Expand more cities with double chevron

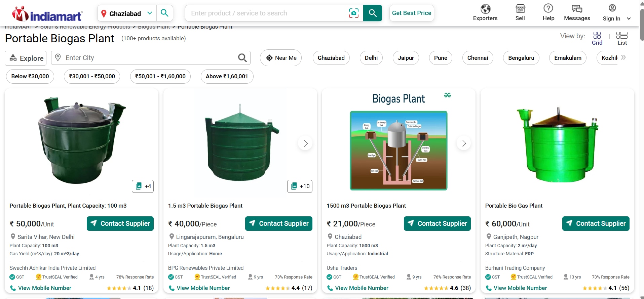623,57
